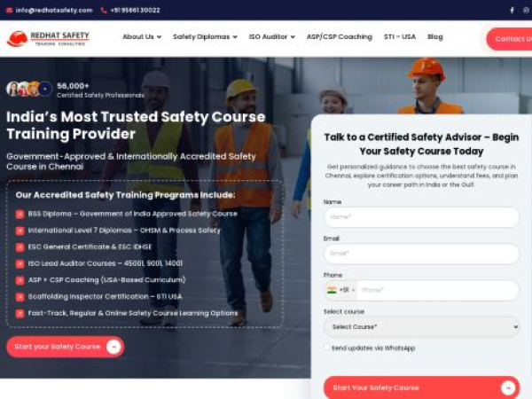
Task: Open the Blog menu item
Action: [435, 36]
